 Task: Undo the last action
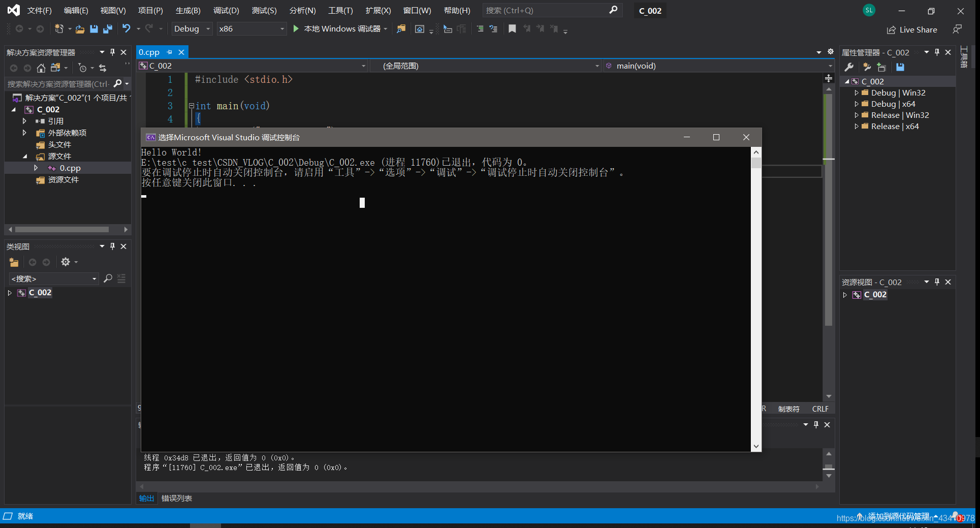[x=126, y=29]
